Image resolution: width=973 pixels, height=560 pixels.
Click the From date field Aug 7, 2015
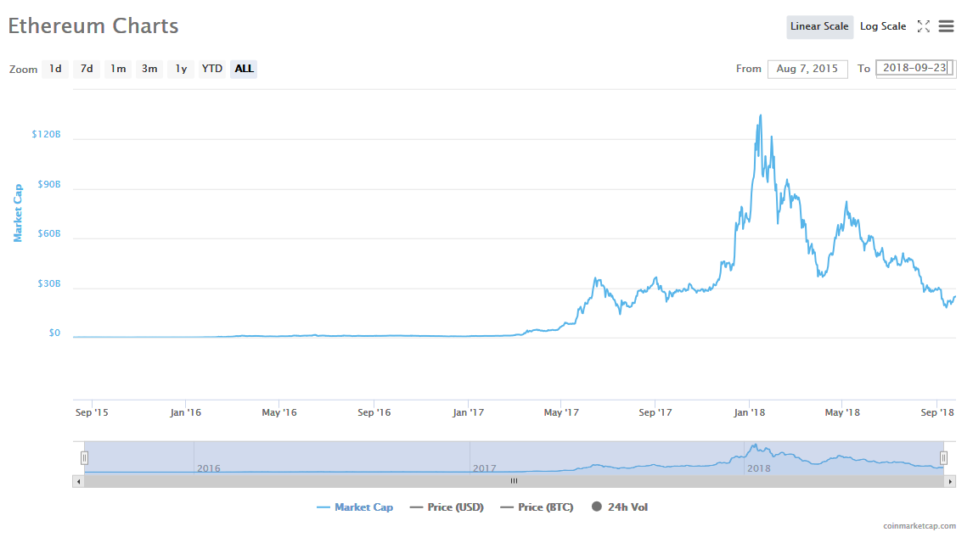(807, 69)
